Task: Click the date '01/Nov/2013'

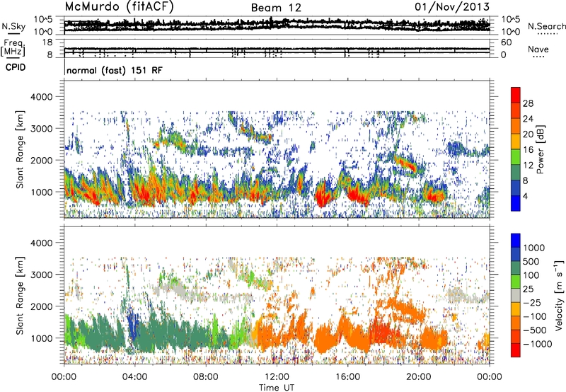Action: pyautogui.click(x=452, y=6)
